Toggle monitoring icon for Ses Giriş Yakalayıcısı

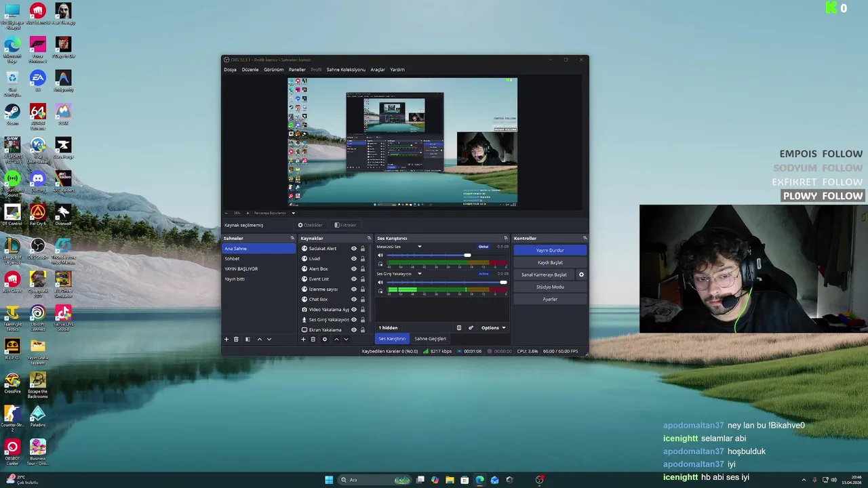380,291
